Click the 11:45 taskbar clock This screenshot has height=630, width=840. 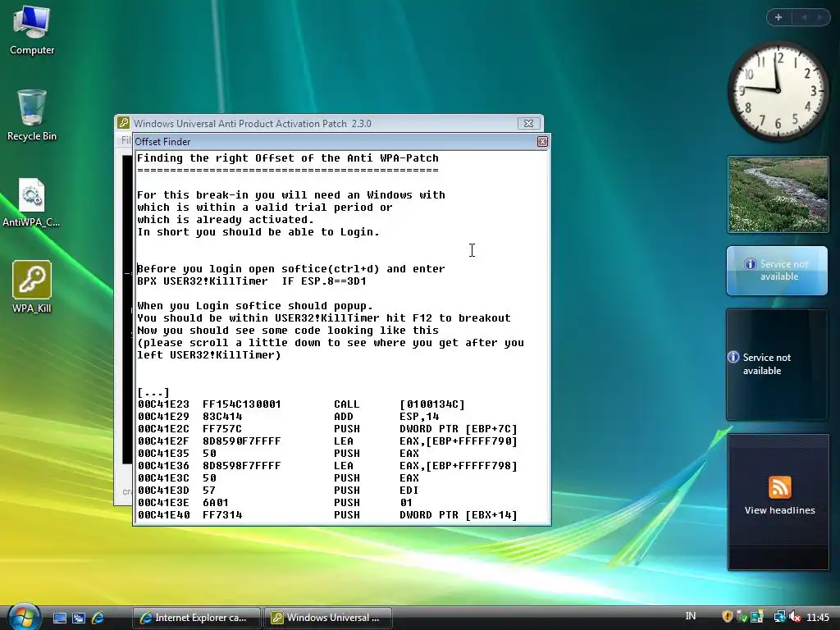point(818,617)
